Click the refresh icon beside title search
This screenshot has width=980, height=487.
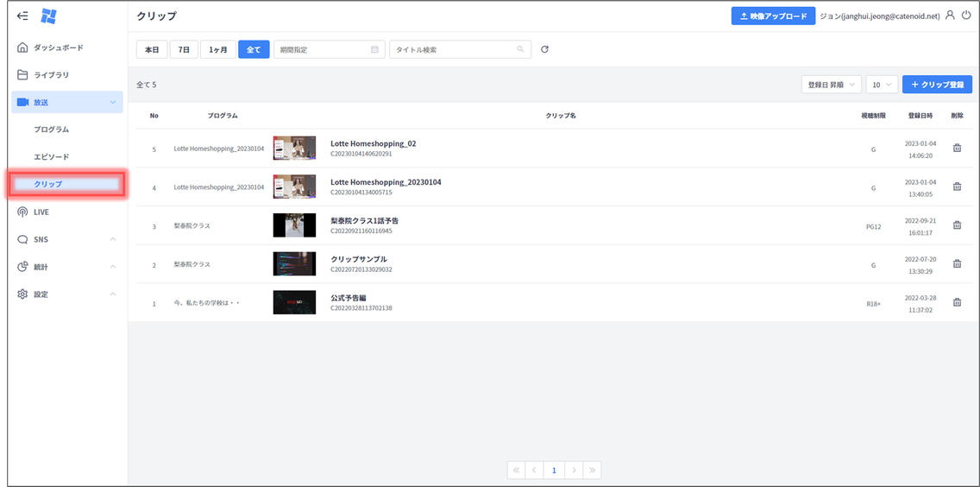[544, 49]
